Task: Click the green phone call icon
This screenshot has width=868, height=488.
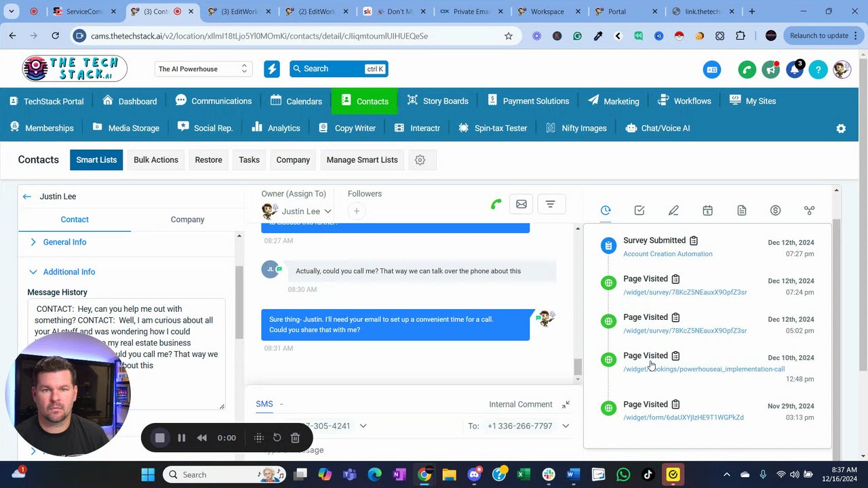Action: 496,204
